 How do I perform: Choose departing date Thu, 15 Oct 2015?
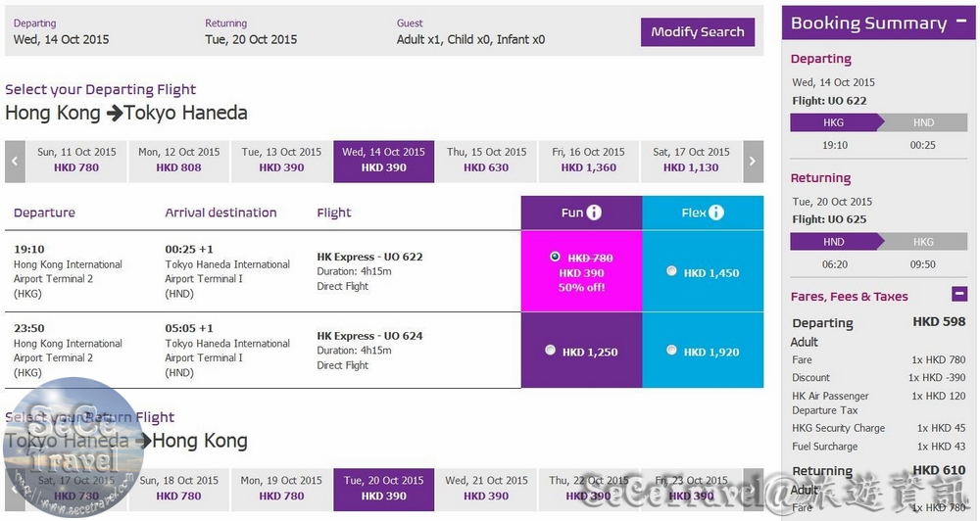click(x=486, y=162)
